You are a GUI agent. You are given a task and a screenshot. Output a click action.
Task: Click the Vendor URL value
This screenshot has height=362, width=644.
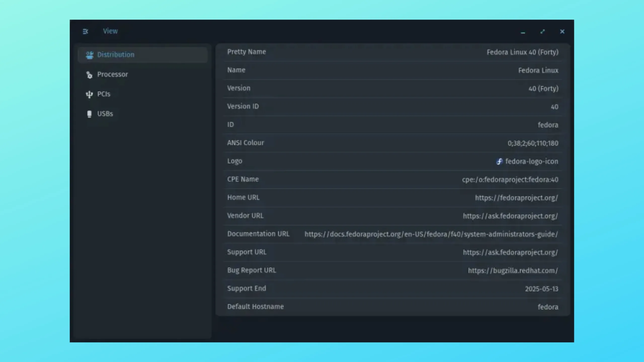point(510,216)
